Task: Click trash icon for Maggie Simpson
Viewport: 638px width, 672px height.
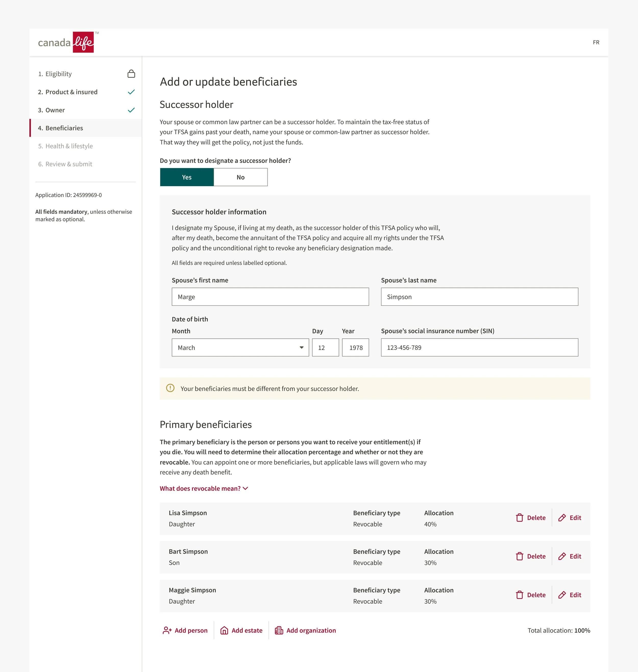Action: [x=519, y=594]
